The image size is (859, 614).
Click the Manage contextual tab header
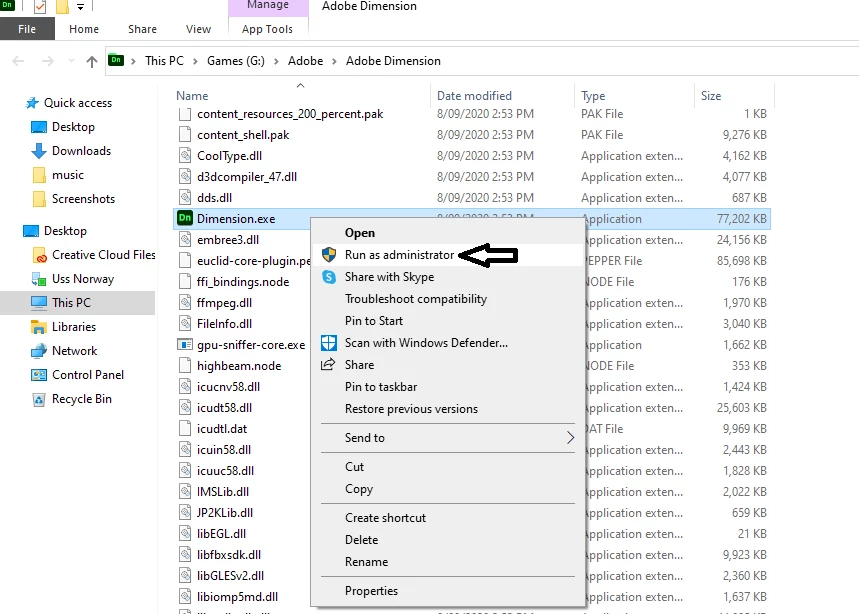[268, 6]
